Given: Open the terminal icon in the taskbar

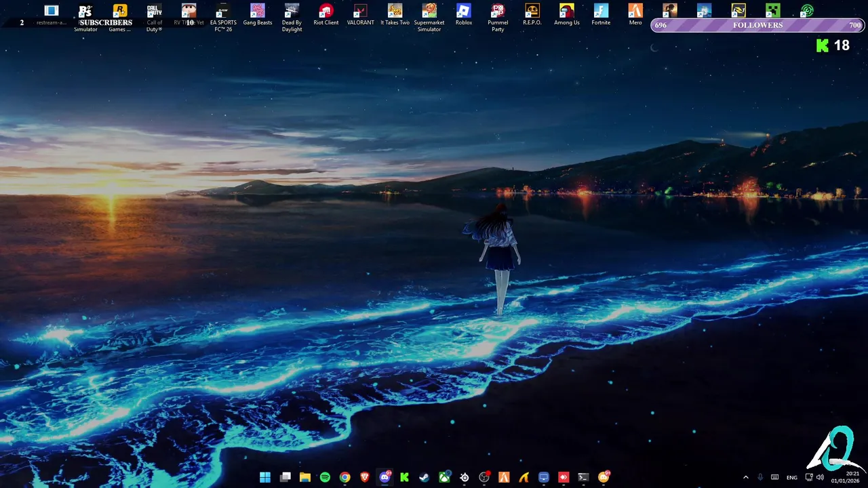Looking at the screenshot, I should (583, 477).
